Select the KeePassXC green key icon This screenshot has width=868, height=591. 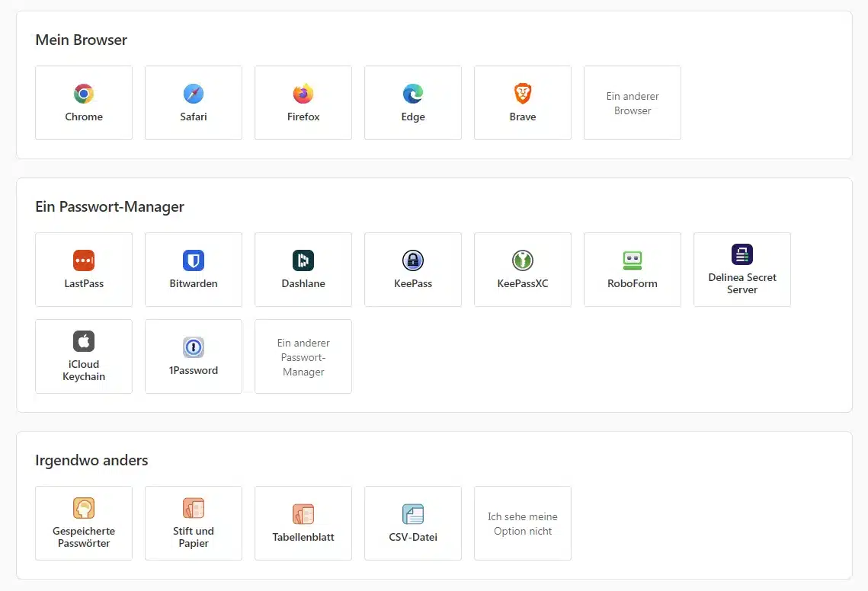tap(523, 260)
